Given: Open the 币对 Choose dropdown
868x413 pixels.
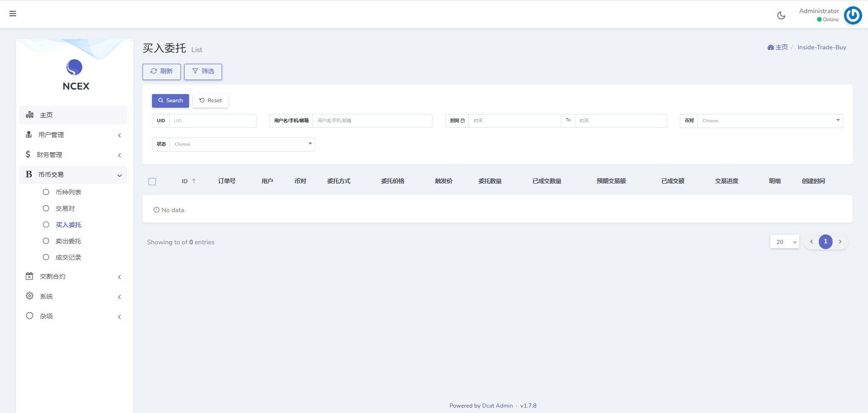Looking at the screenshot, I should point(770,121).
